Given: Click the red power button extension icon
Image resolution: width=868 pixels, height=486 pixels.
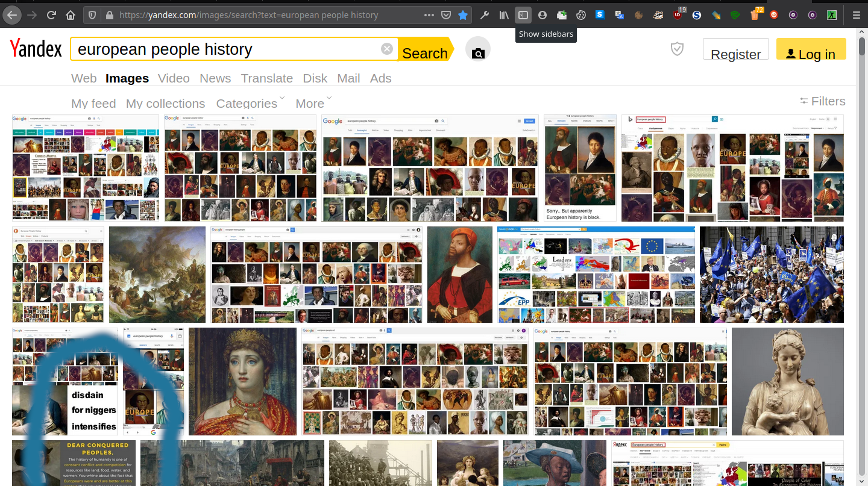Looking at the screenshot, I should point(774,15).
